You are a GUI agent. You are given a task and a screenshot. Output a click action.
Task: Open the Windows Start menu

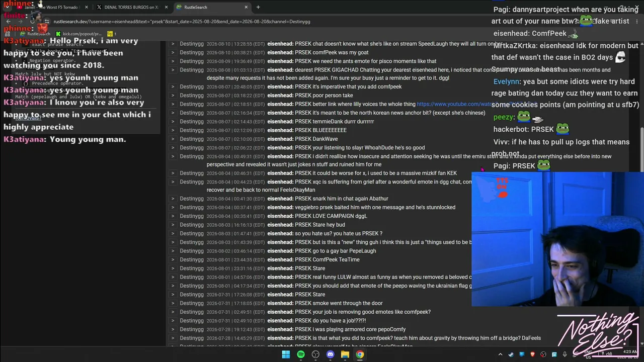(x=286, y=354)
